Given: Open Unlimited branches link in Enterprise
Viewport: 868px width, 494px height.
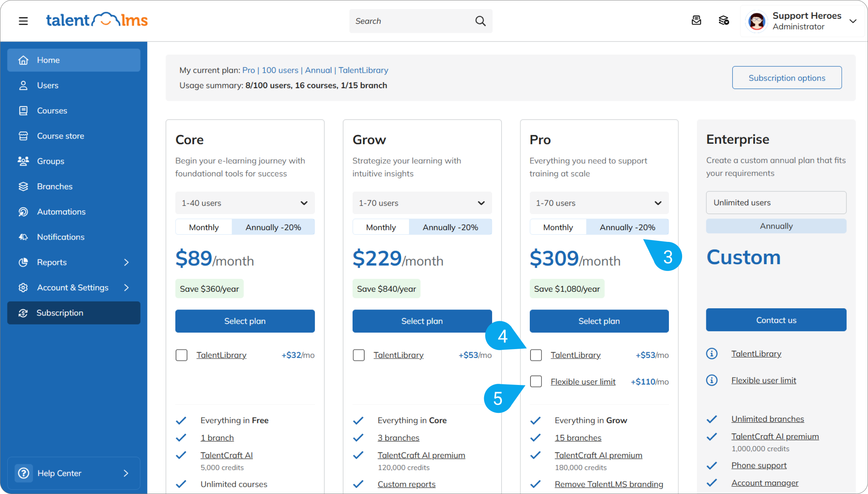Looking at the screenshot, I should [x=768, y=419].
